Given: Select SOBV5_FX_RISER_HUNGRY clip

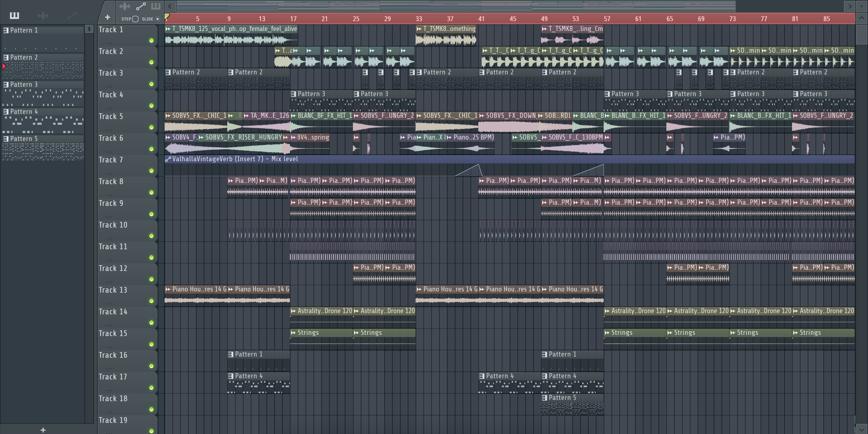Looking at the screenshot, I should (x=240, y=143).
